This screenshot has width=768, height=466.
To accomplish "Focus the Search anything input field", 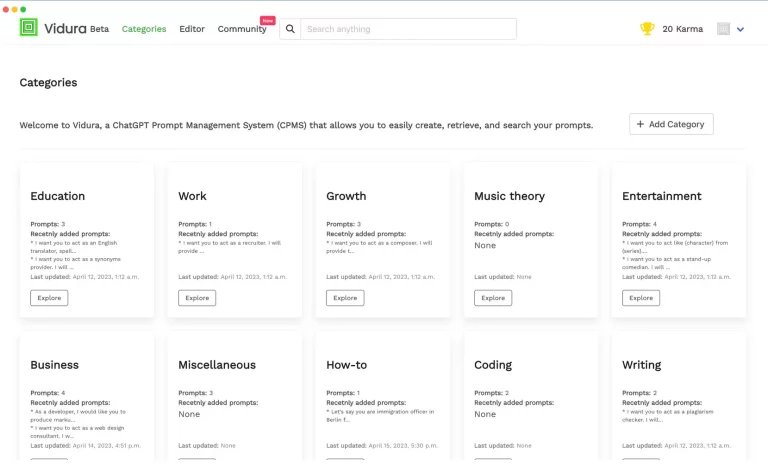I will click(408, 29).
